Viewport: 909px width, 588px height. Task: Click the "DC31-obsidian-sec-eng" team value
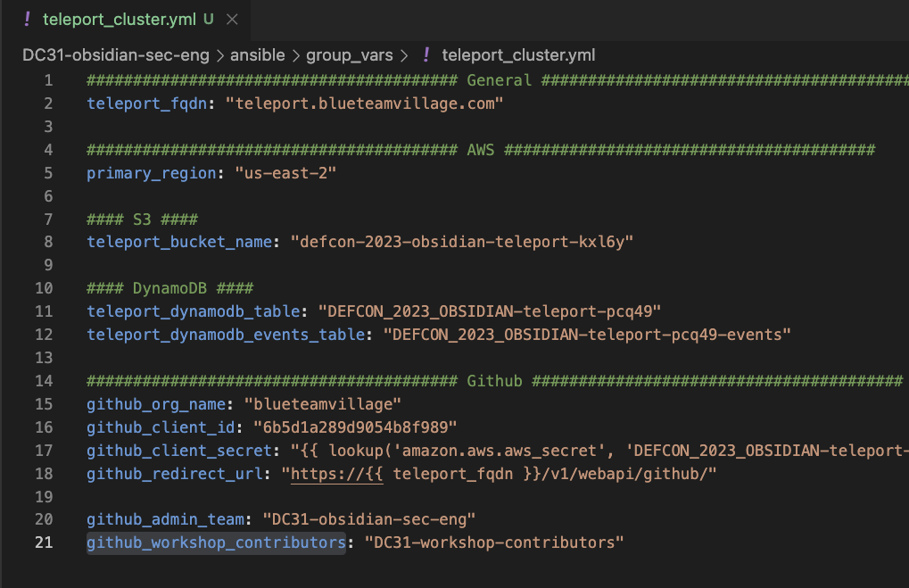[x=368, y=519]
